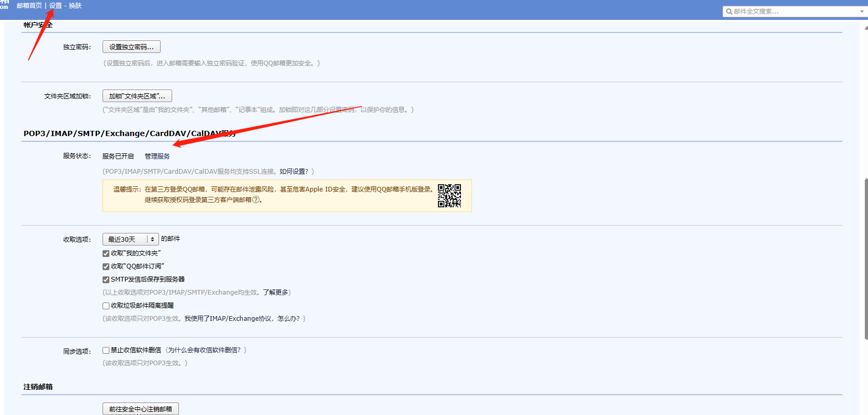Click the question mark help icon after 第三方客户端邮箱
This screenshot has width=868, height=415.
[x=256, y=200]
